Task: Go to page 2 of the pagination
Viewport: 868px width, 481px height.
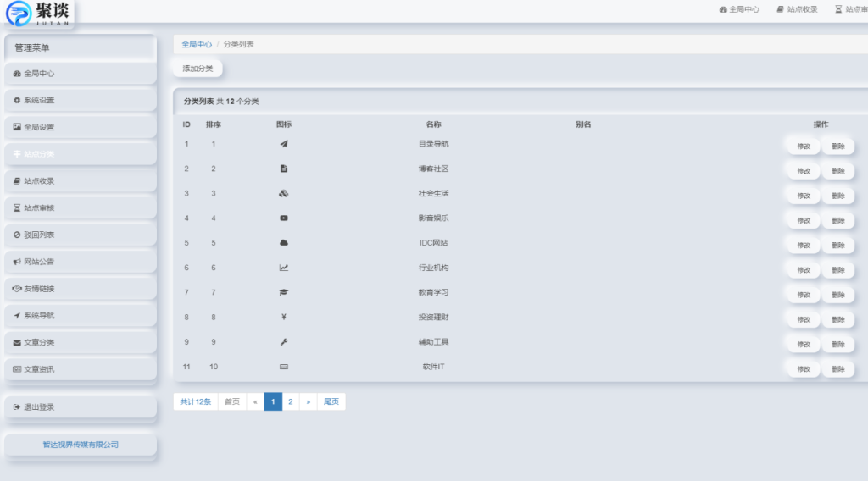Action: click(x=291, y=402)
